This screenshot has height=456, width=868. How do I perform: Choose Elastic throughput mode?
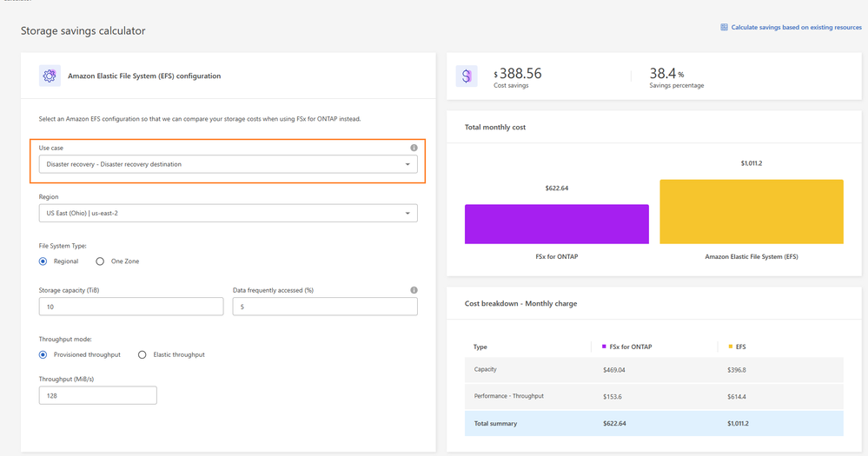142,355
